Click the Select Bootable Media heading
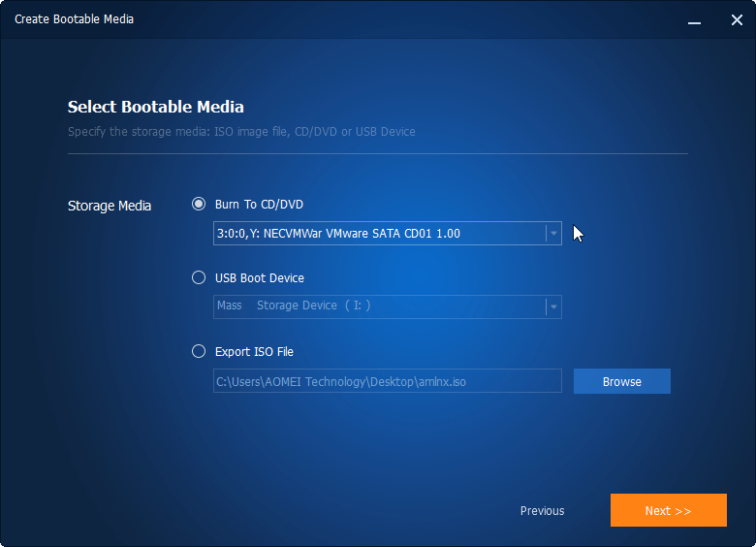 point(155,107)
